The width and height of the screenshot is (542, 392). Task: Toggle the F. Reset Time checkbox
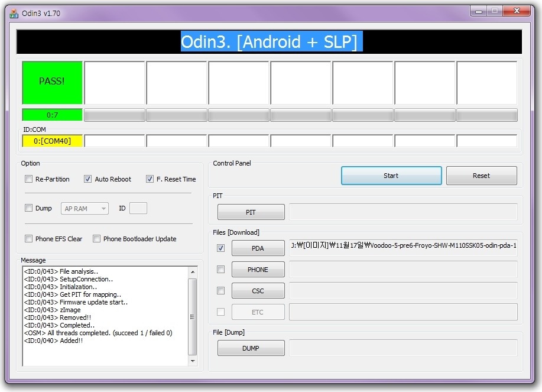150,179
